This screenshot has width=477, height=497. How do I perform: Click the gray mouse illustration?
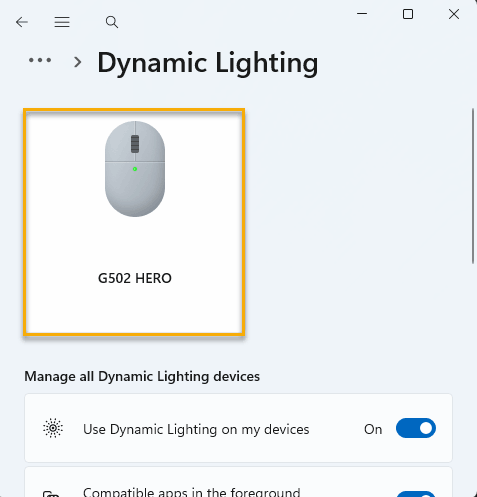pyautogui.click(x=135, y=169)
